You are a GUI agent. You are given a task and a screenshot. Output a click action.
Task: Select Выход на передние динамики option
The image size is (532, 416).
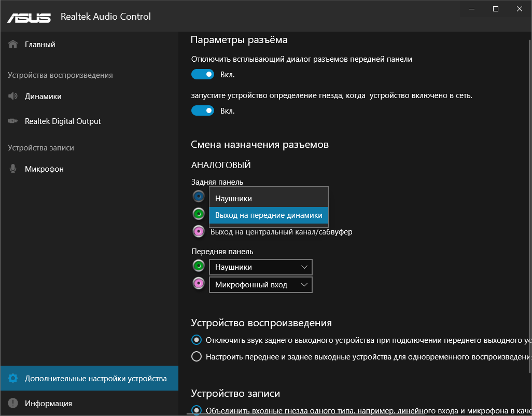269,215
